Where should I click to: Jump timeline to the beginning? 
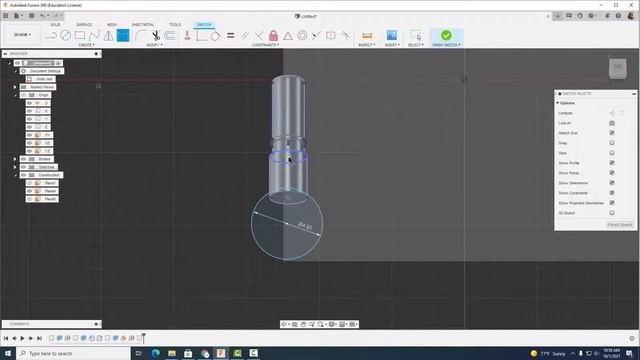tap(6, 338)
